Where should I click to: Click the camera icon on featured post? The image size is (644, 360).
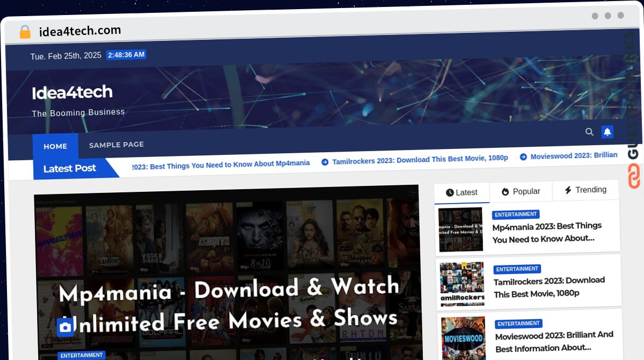[x=65, y=326]
